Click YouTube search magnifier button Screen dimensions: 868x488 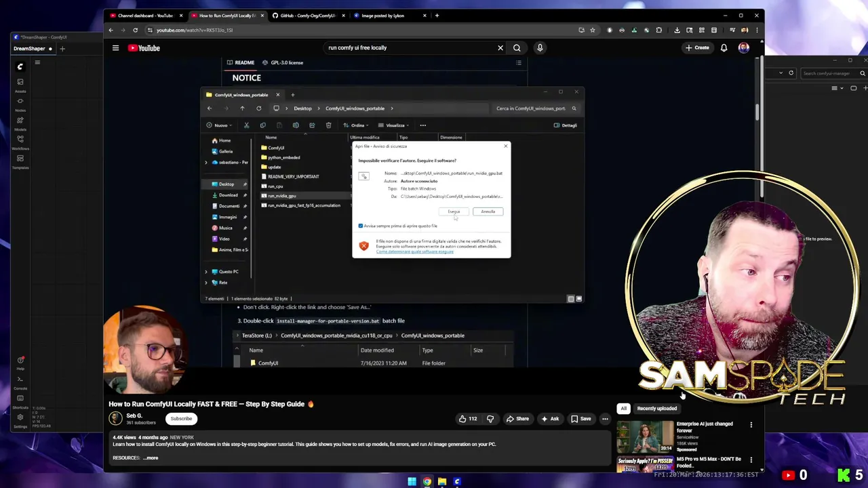point(517,48)
